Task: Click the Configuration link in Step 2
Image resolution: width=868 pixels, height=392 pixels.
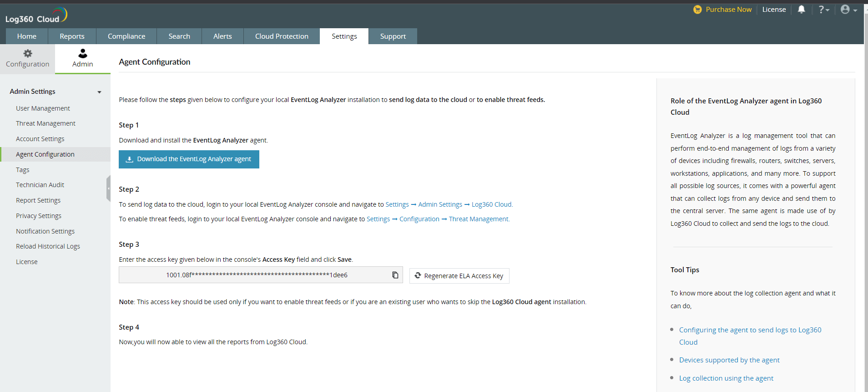Action: click(419, 219)
